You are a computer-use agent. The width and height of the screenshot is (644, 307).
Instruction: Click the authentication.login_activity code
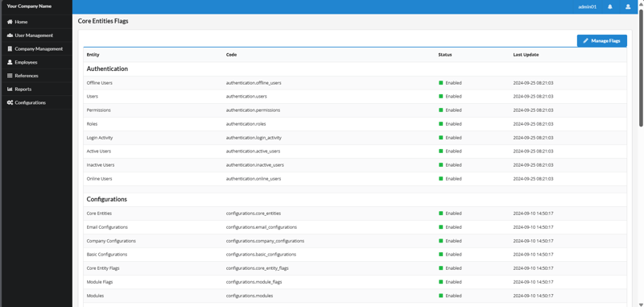[254, 138]
